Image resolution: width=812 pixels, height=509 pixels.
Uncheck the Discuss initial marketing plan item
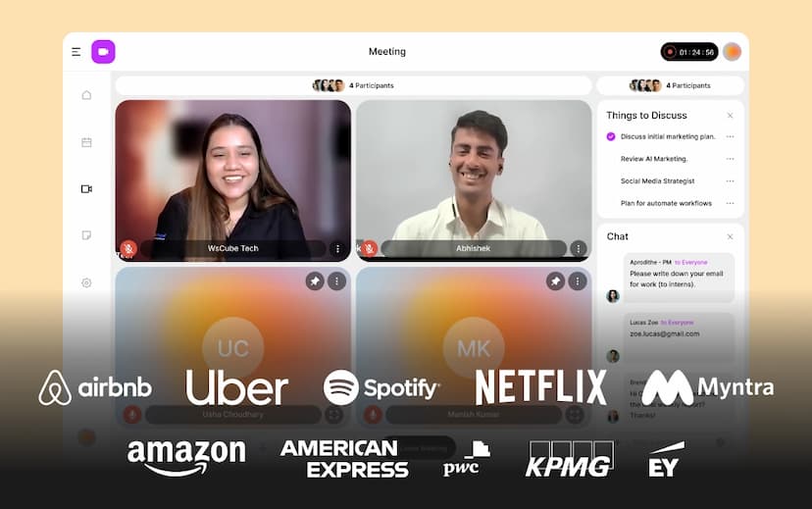click(x=611, y=137)
